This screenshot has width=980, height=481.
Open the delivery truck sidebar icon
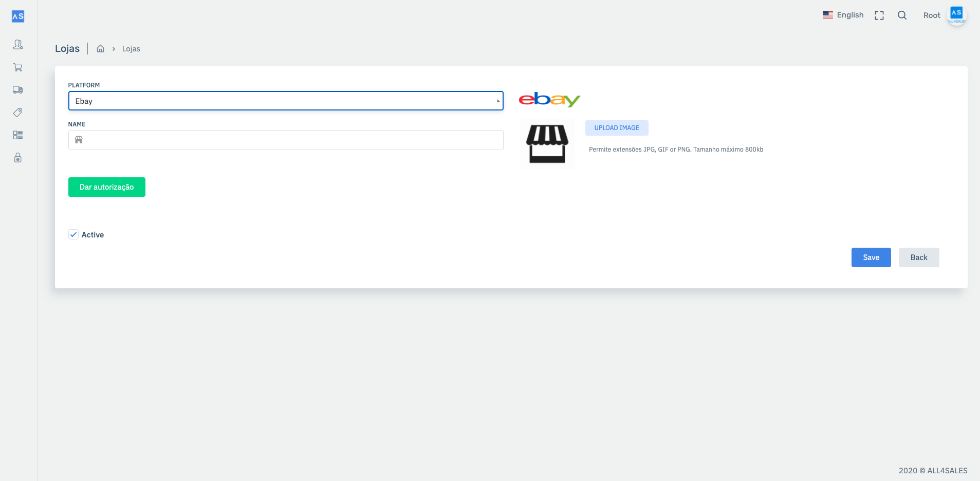18,90
